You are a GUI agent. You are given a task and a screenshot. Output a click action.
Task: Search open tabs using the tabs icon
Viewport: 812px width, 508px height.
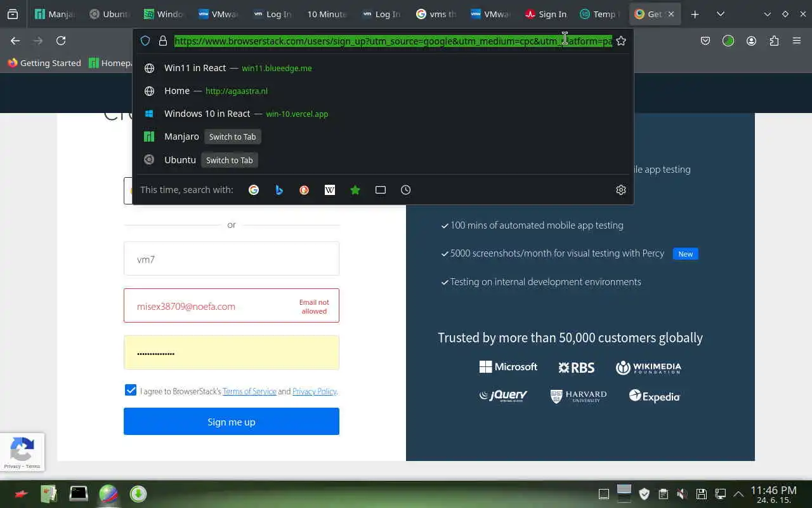(381, 190)
